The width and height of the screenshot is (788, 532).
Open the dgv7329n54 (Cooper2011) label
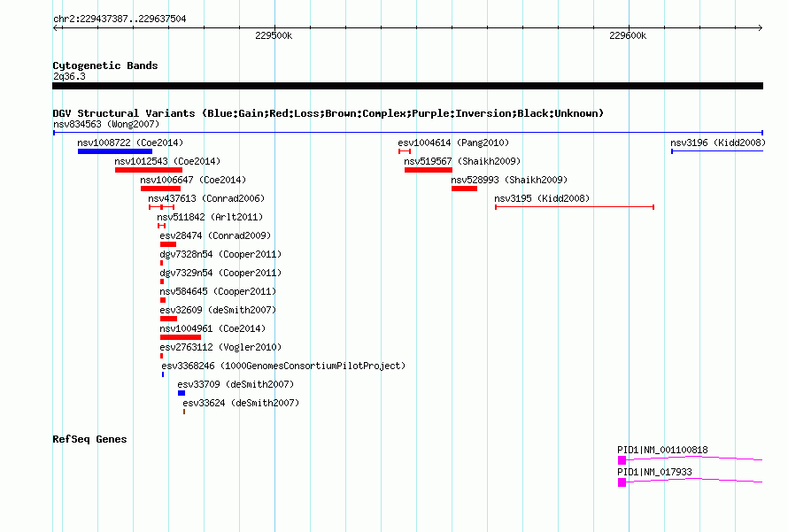220,273
